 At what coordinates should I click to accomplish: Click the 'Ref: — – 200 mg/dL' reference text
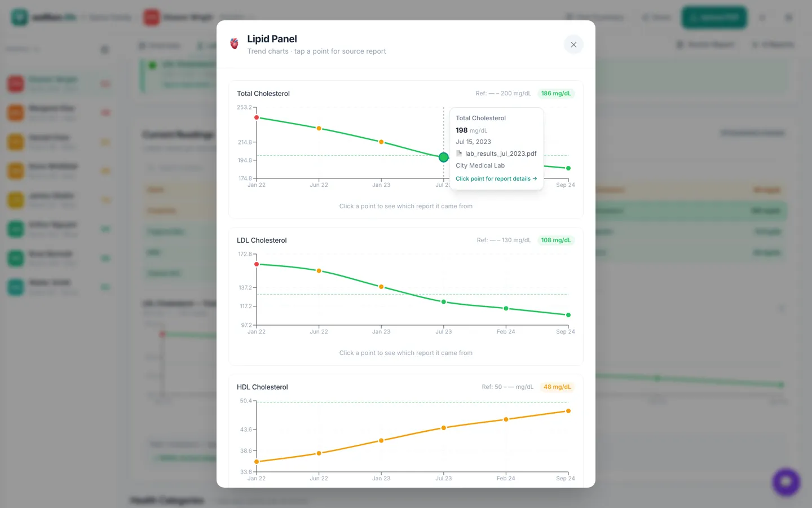(503, 94)
